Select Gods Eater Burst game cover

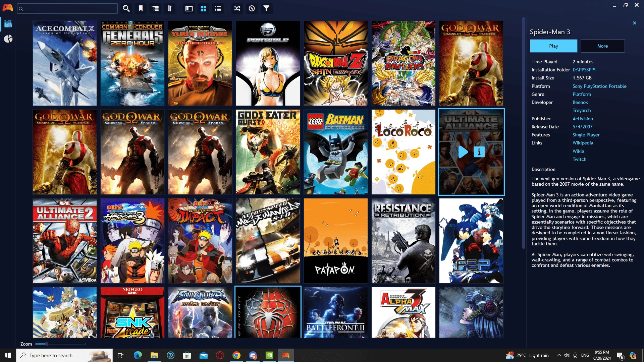click(x=268, y=152)
